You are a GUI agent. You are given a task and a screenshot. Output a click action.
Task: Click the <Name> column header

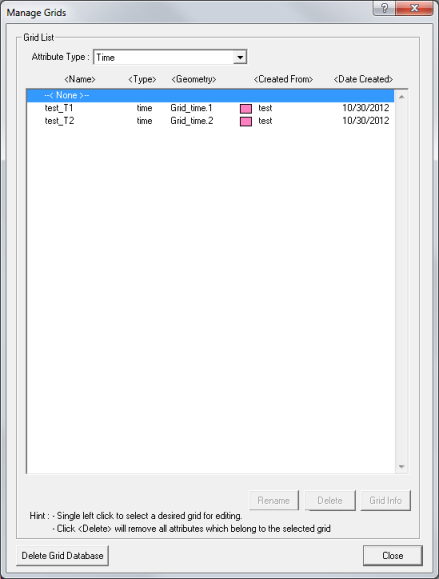80,79
